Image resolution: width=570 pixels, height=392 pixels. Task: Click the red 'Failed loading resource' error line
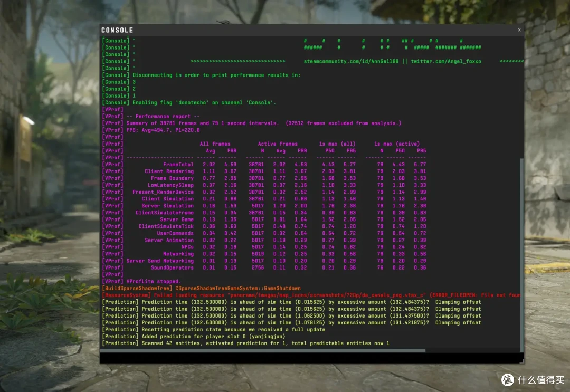click(x=311, y=295)
